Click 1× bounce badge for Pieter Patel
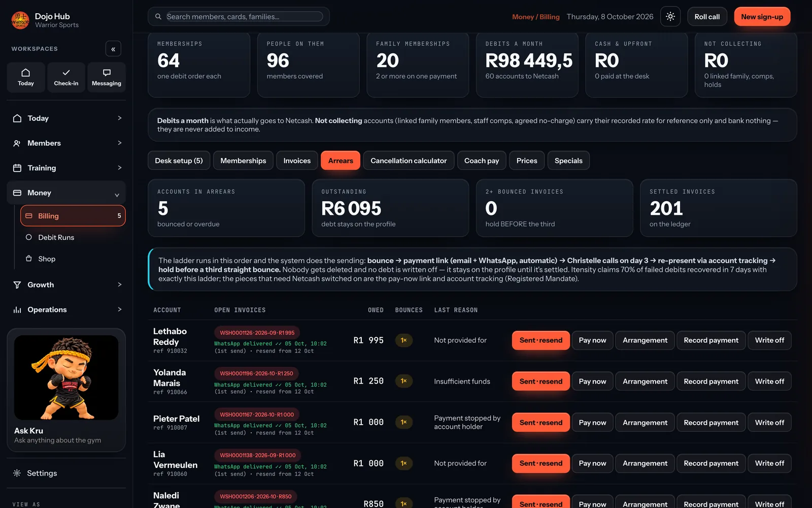This screenshot has height=508, width=812. point(403,422)
